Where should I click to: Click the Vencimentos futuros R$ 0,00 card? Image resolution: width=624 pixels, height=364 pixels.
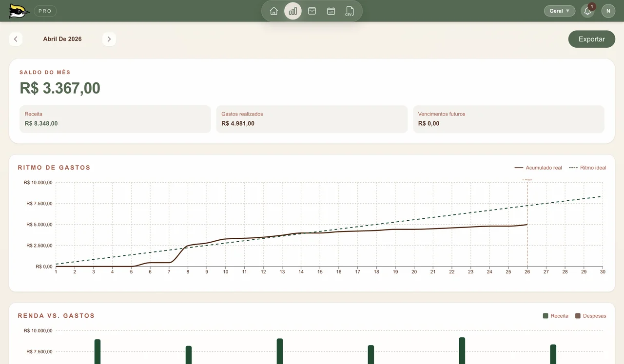[x=508, y=119]
